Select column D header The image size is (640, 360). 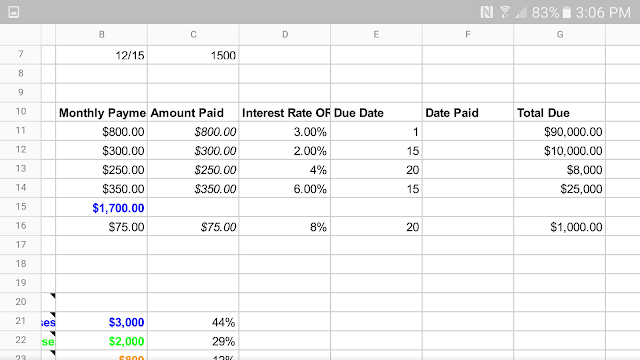285,35
